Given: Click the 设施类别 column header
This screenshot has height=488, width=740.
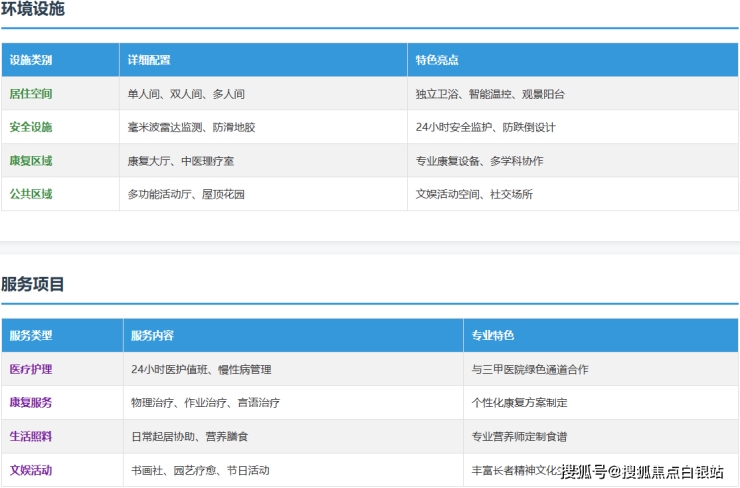Looking at the screenshot, I should [x=31, y=60].
